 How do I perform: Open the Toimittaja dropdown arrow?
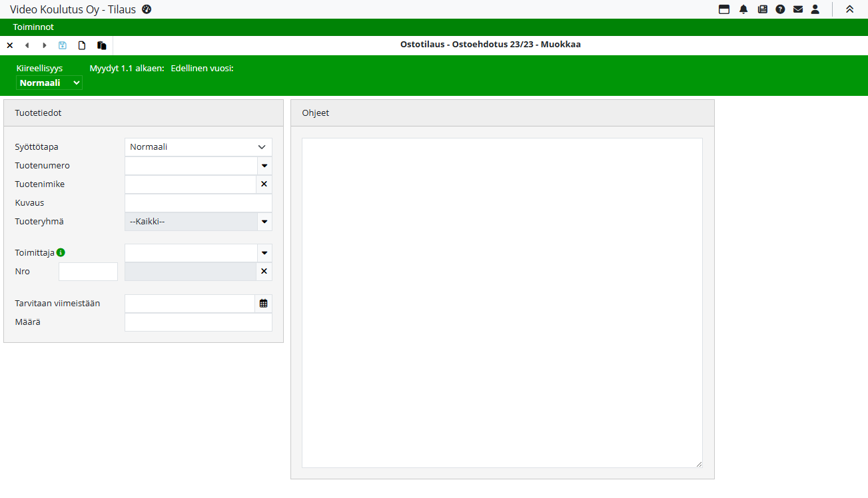click(x=264, y=253)
